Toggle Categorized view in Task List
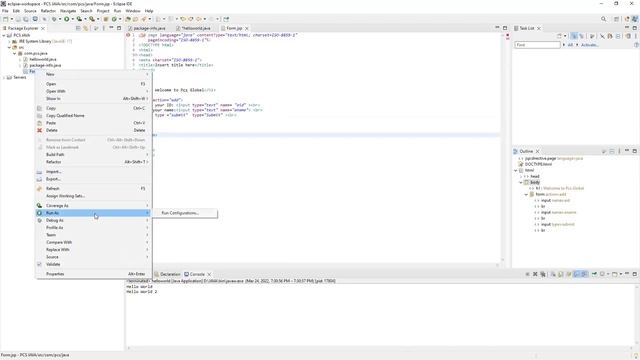This screenshot has height=360, width=640. coord(574,36)
